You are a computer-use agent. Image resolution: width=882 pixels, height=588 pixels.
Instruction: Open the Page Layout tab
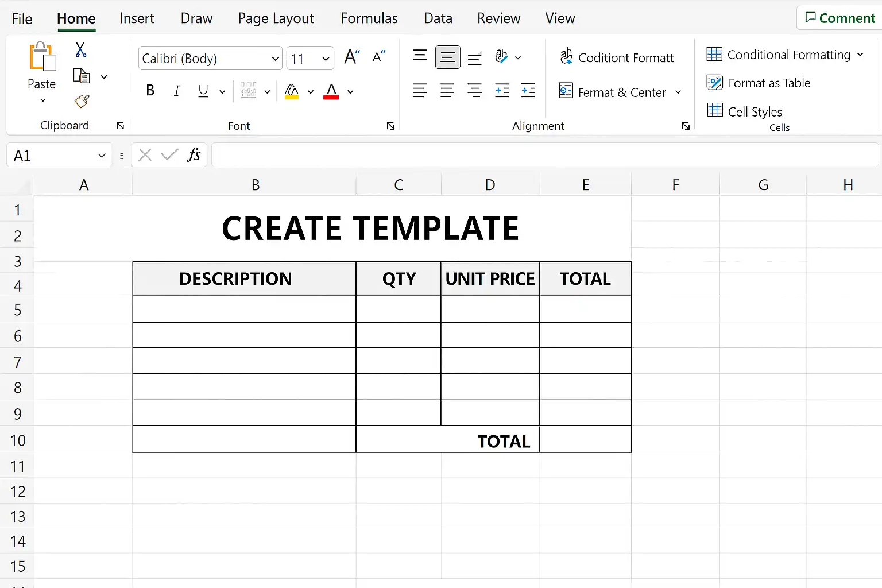click(x=276, y=18)
